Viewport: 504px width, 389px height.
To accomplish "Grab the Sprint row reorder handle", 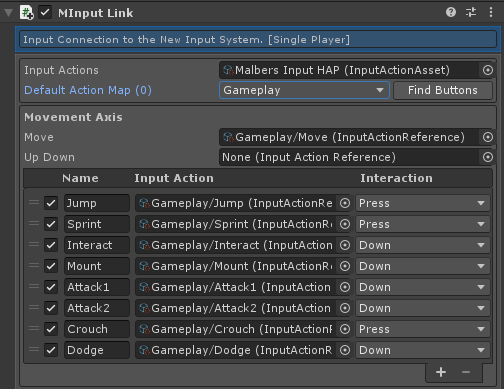I will (x=34, y=223).
